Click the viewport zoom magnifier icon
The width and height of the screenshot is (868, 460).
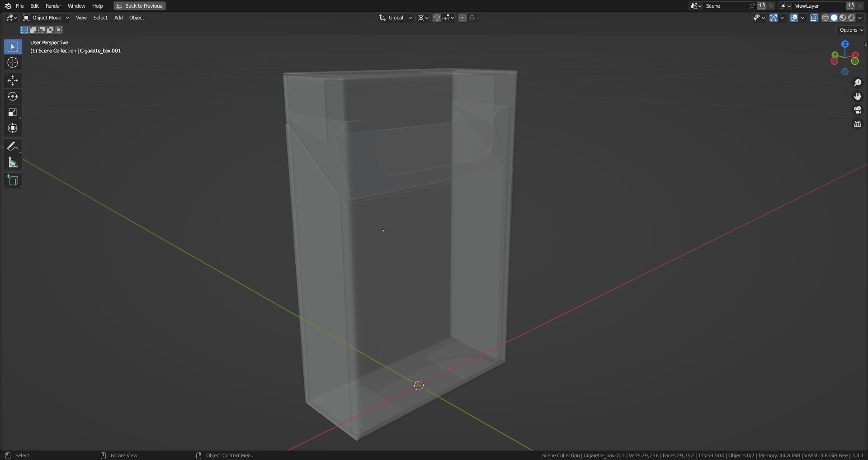click(858, 83)
